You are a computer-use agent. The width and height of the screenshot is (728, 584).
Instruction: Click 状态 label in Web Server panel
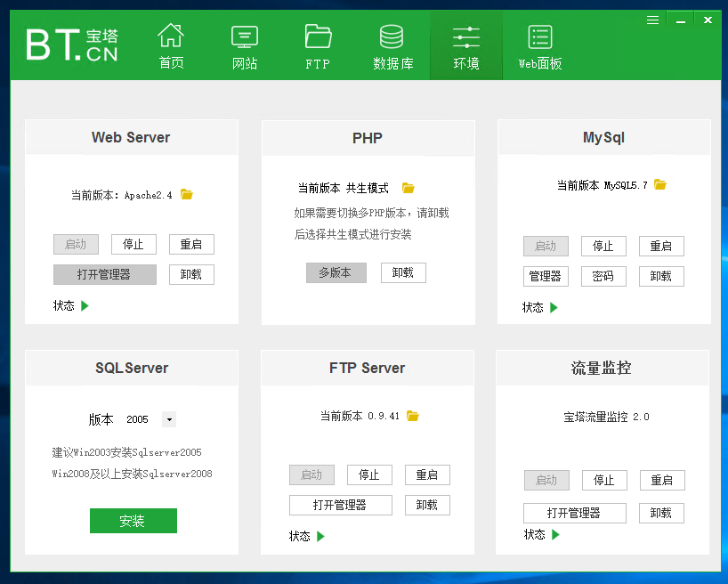coord(63,305)
